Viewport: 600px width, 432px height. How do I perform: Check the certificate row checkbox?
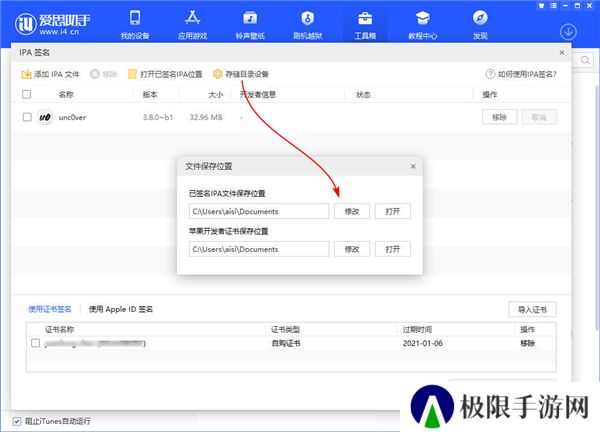point(36,343)
